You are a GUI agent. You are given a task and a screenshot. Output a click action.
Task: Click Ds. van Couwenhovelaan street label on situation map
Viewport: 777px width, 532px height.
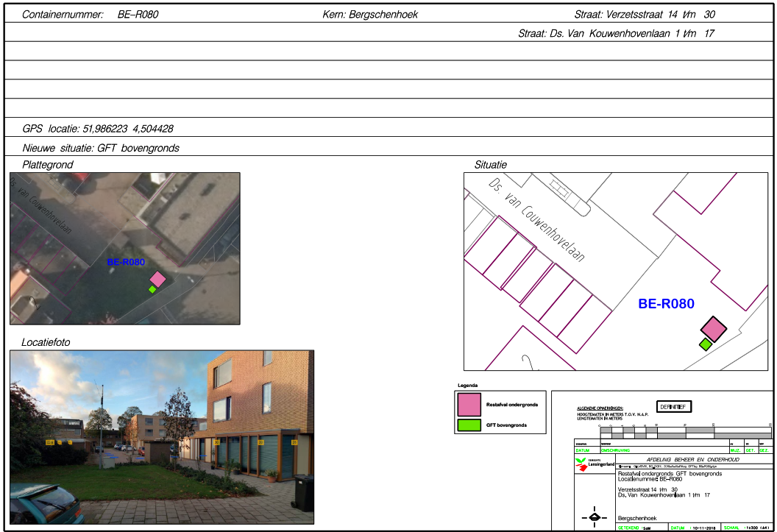537,219
